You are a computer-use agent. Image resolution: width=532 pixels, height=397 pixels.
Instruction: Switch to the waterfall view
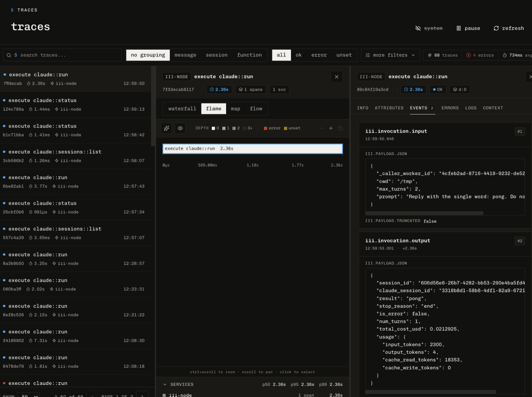click(x=182, y=109)
